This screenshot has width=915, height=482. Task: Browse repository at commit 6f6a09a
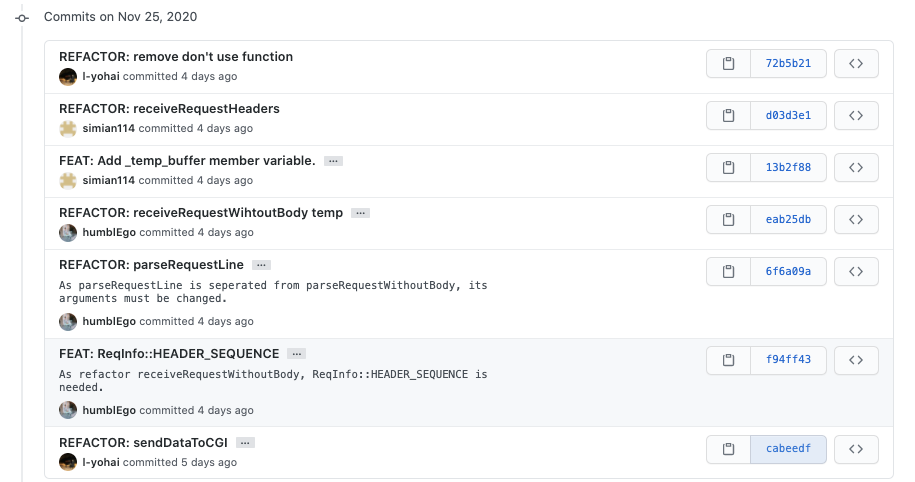[x=856, y=272]
